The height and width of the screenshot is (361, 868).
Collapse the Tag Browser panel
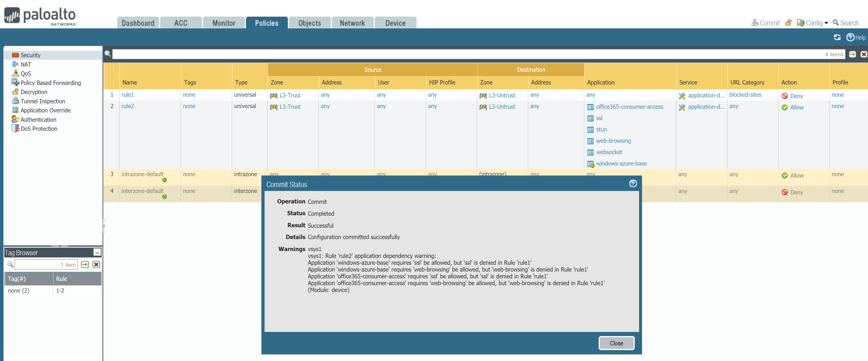point(97,252)
